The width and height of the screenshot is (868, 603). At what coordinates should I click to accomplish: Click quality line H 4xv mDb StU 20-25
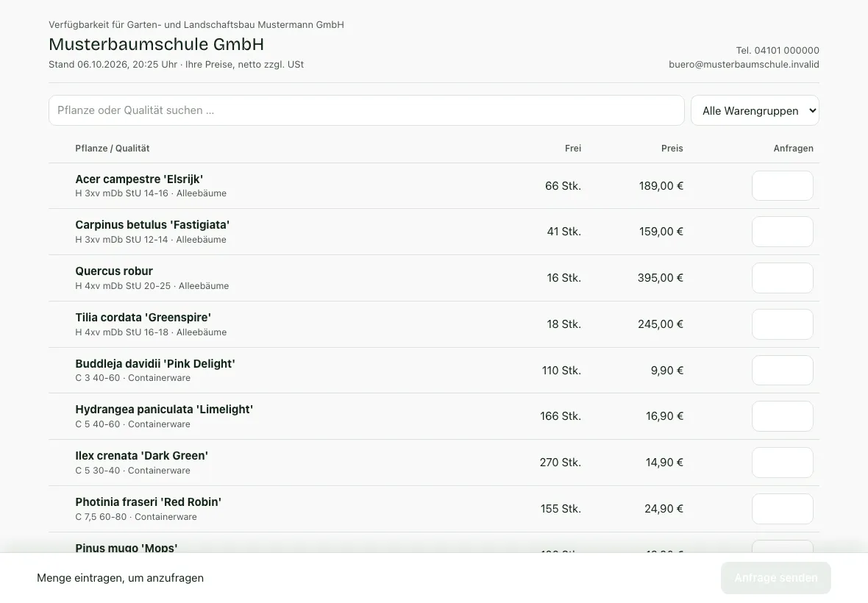point(123,286)
